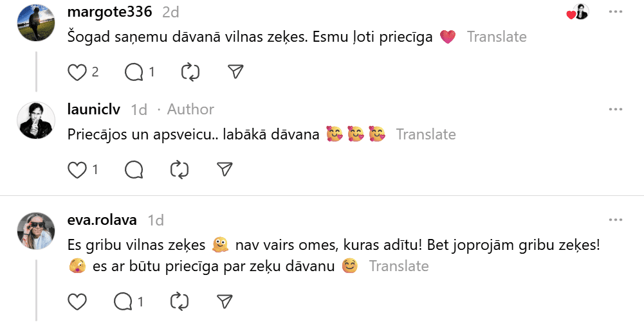The height and width of the screenshot is (327, 644).
Task: Share launiclv's reply
Action: [224, 170]
